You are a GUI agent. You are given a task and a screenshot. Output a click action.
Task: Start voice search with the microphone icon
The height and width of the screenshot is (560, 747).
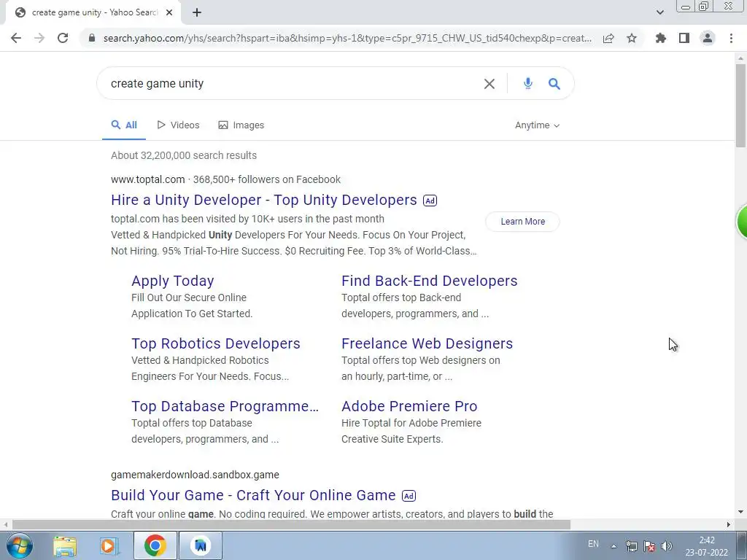[527, 84]
